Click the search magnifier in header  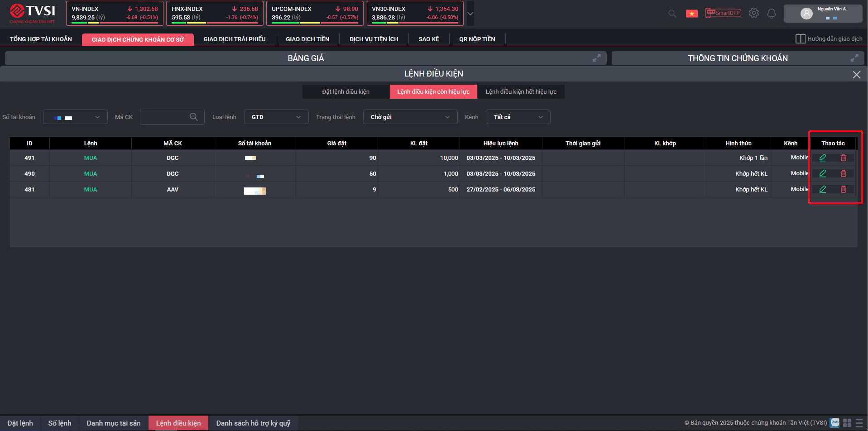tap(672, 14)
